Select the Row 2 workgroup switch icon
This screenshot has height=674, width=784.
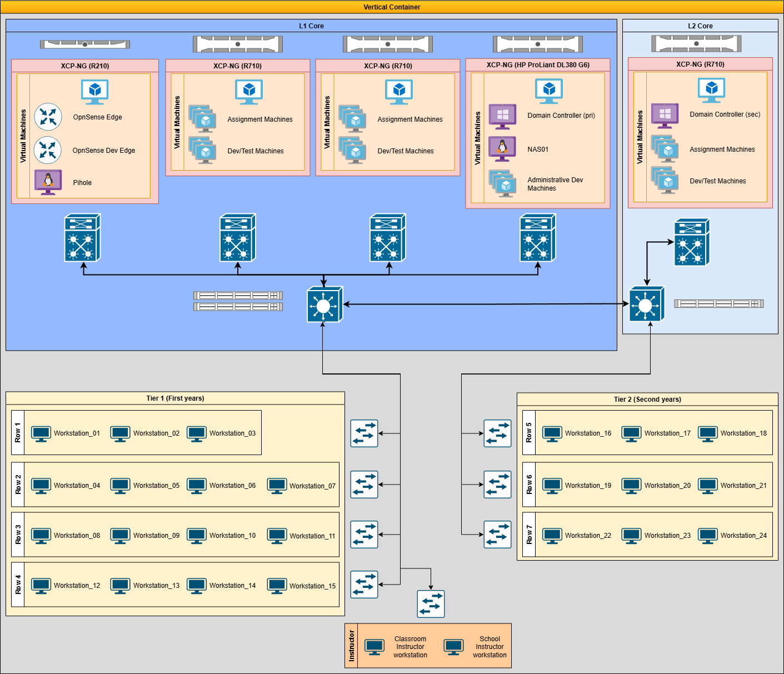364,485
